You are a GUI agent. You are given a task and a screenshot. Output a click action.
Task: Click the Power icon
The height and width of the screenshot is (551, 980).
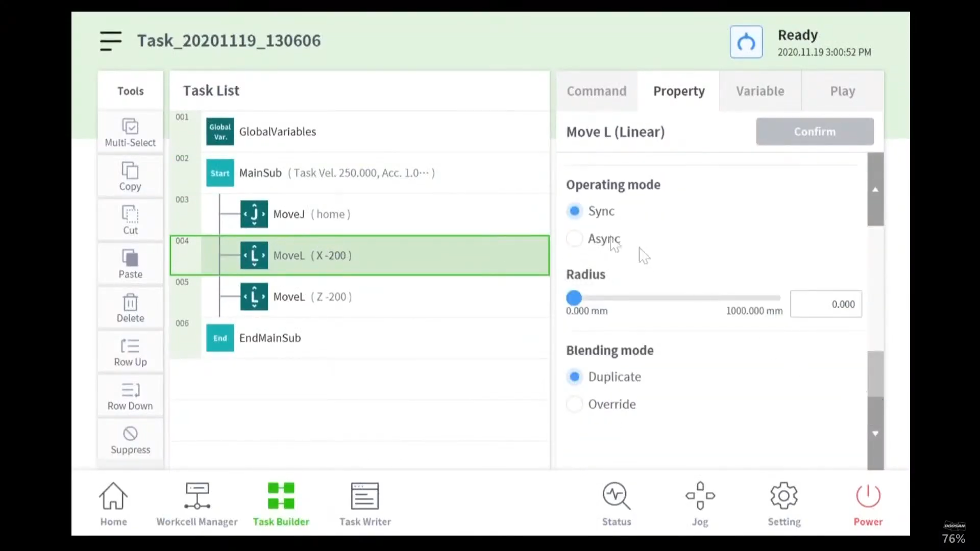(x=868, y=496)
